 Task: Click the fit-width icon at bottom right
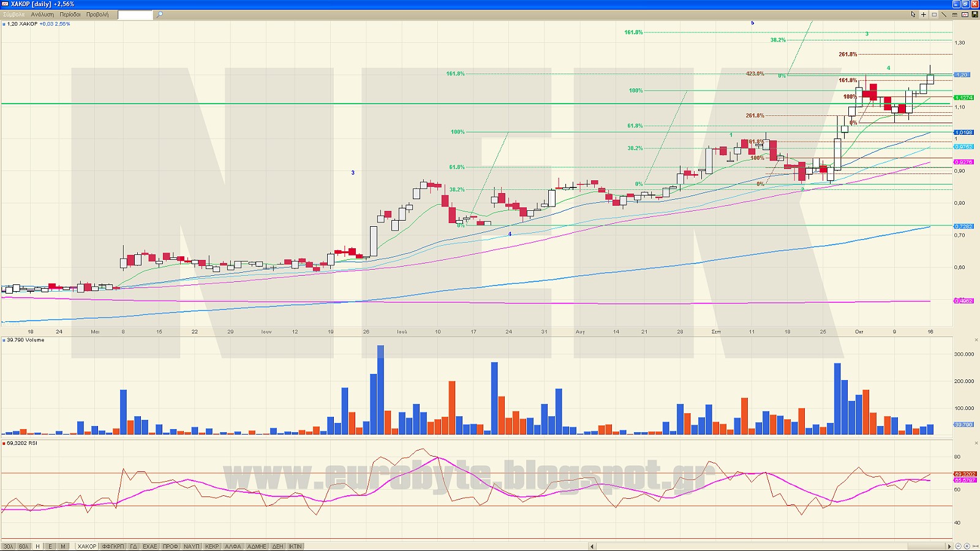pos(975,546)
